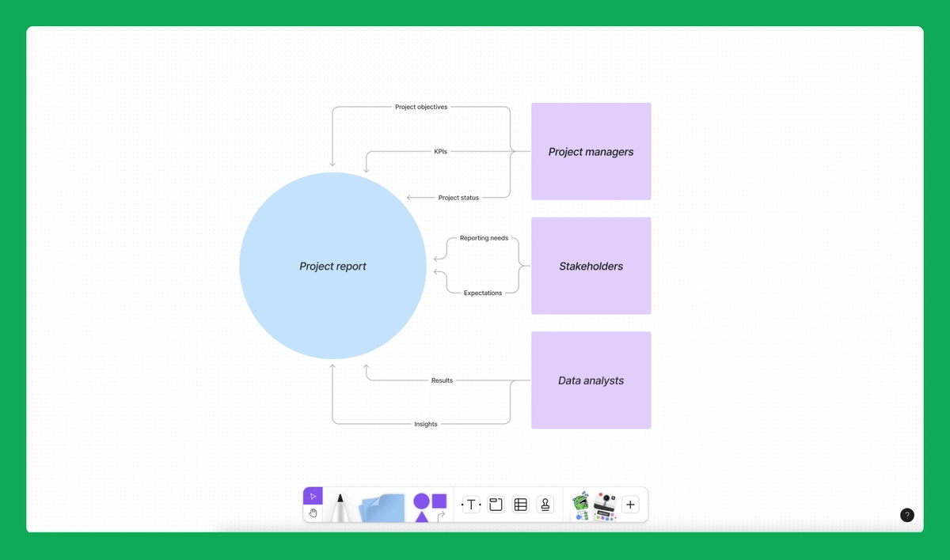Select the Table tool
The width and height of the screenshot is (950, 560).
[520, 504]
